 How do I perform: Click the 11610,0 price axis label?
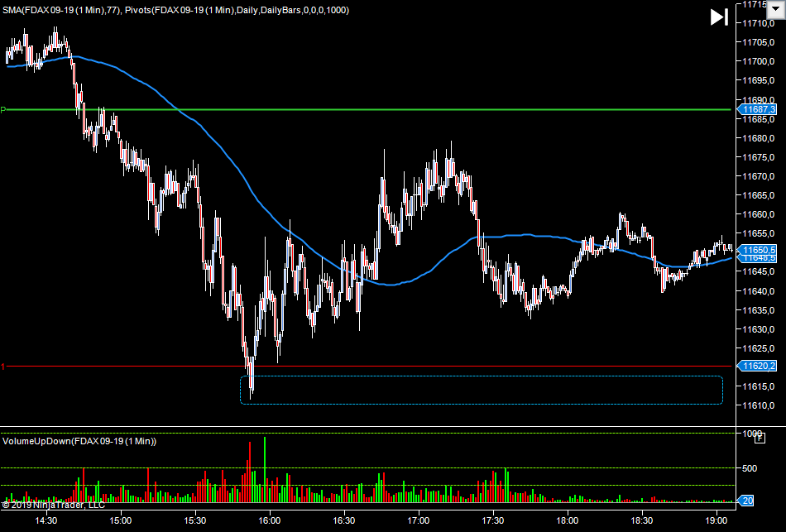coord(759,405)
